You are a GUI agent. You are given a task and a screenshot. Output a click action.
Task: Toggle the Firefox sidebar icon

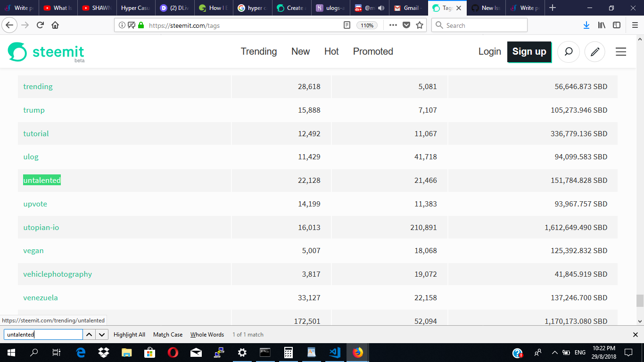617,25
